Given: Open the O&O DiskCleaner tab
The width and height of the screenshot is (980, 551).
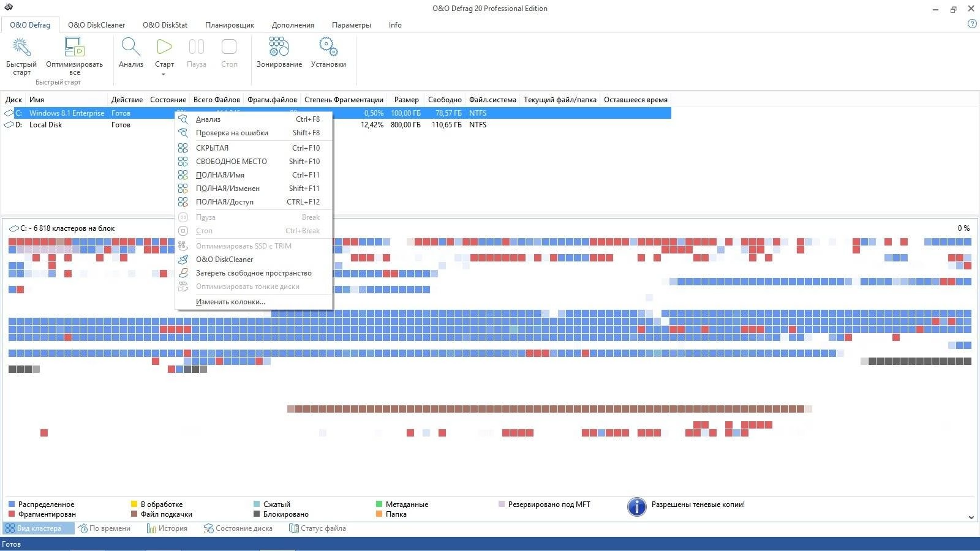Looking at the screenshot, I should [96, 25].
